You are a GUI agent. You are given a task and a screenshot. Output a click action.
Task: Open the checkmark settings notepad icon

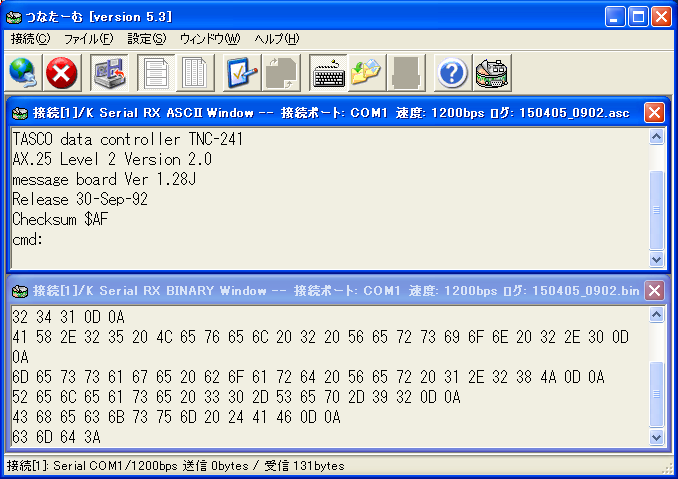(x=242, y=73)
